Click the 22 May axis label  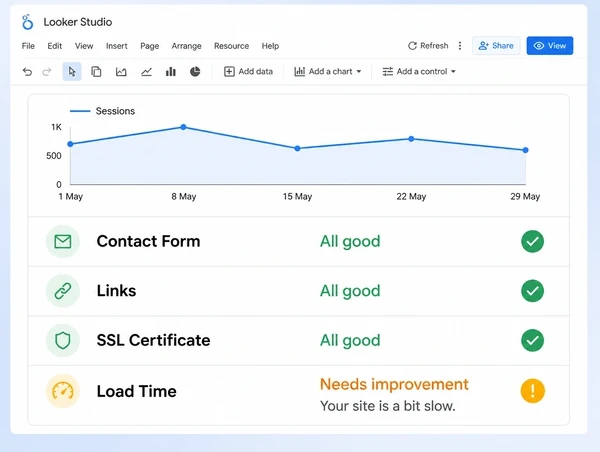point(411,197)
